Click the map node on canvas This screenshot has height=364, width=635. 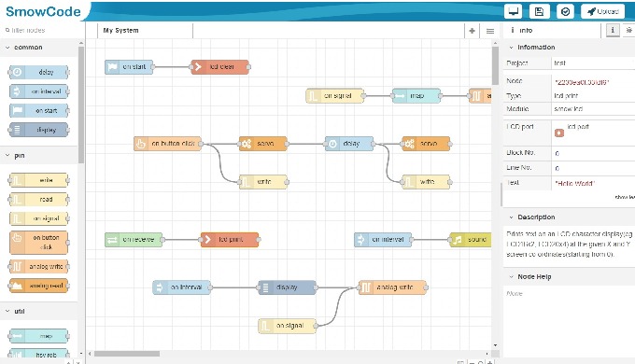point(416,96)
